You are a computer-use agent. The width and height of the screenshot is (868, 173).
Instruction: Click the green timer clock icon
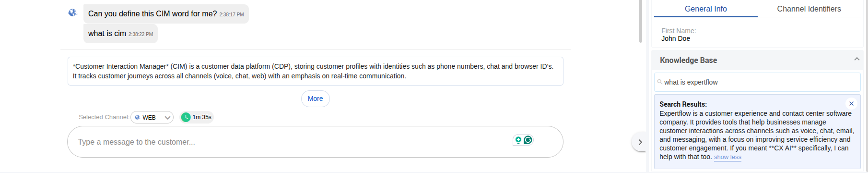tap(186, 117)
